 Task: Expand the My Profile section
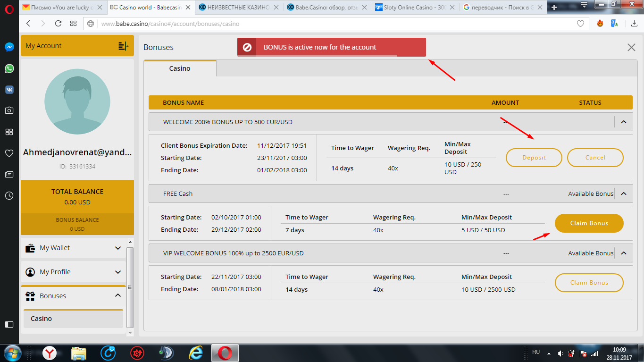[118, 272]
